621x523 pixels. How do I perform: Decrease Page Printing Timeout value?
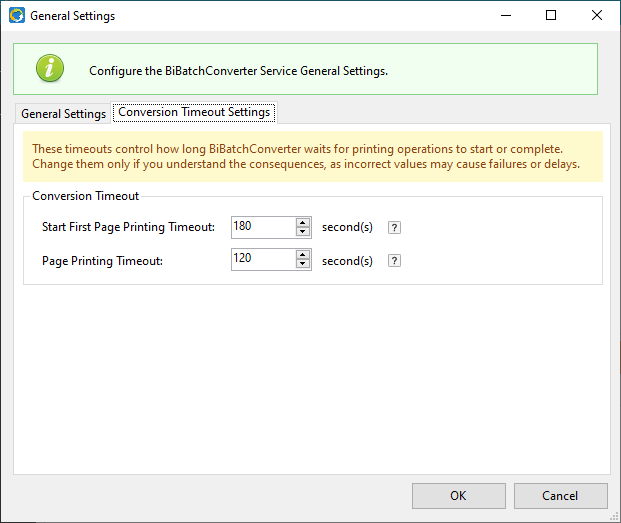coord(303,264)
